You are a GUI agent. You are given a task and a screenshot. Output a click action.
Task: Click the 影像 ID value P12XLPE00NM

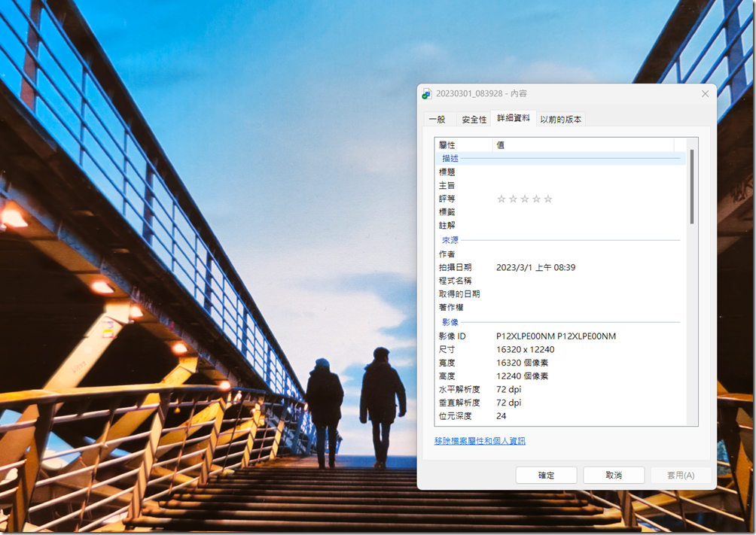[x=556, y=336]
